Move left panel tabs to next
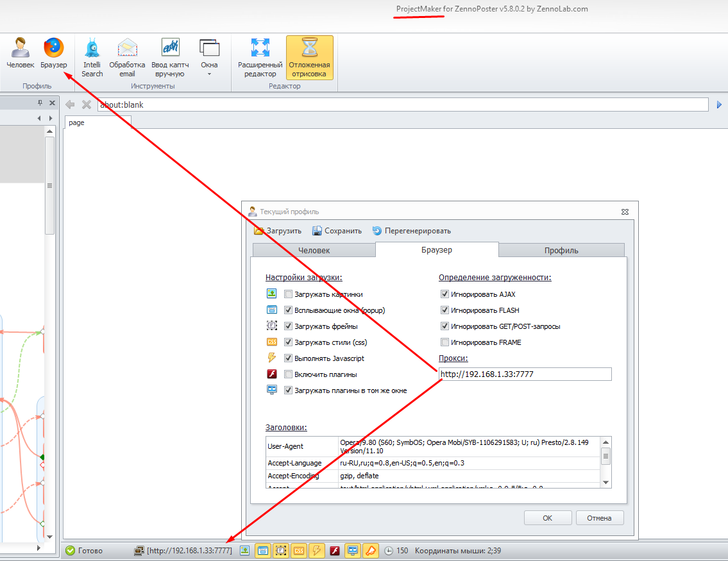The height and width of the screenshot is (561, 728). pyautogui.click(x=51, y=119)
